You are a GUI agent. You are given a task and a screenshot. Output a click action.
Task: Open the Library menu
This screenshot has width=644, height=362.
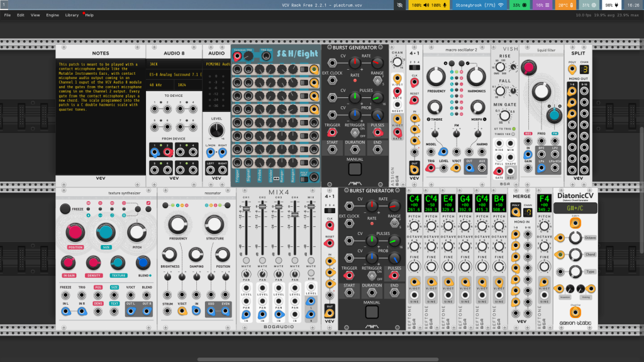tap(72, 15)
